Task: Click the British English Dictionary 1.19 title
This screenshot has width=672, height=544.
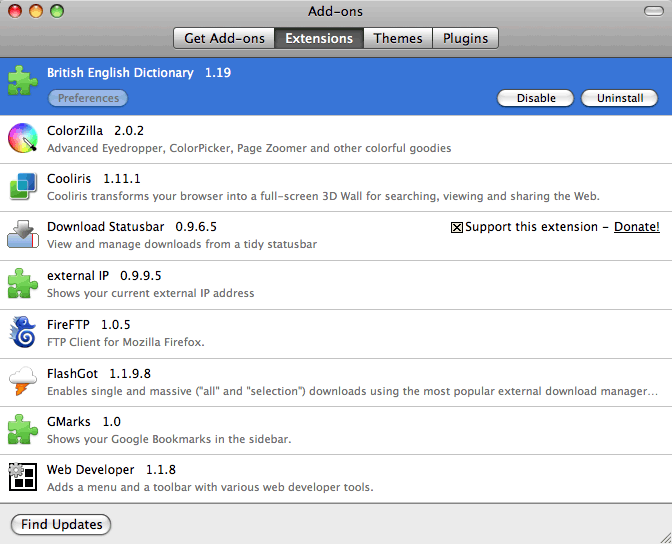Action: click(139, 73)
